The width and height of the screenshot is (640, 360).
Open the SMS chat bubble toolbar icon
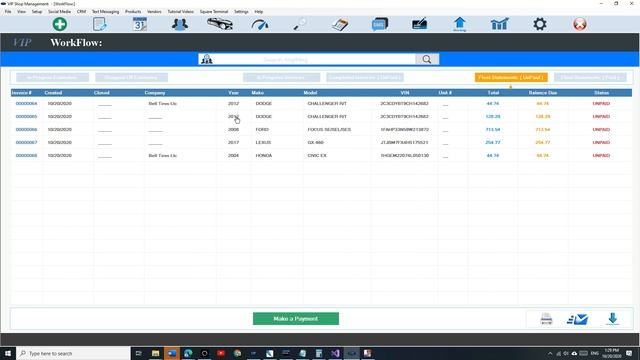click(380, 24)
